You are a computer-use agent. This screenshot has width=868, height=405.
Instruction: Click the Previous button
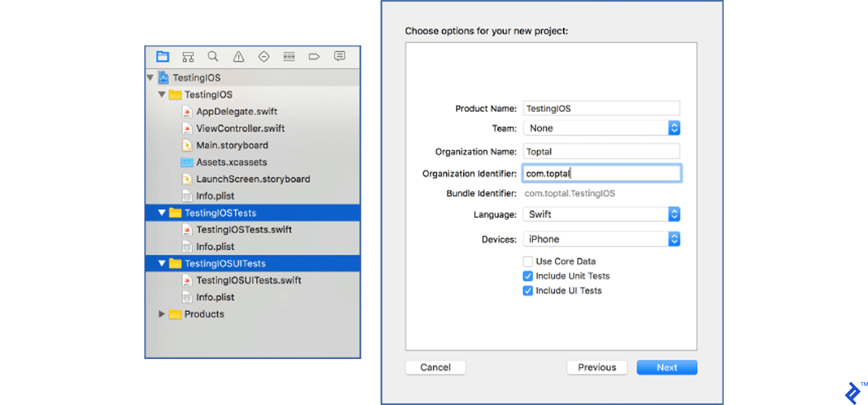pos(597,368)
